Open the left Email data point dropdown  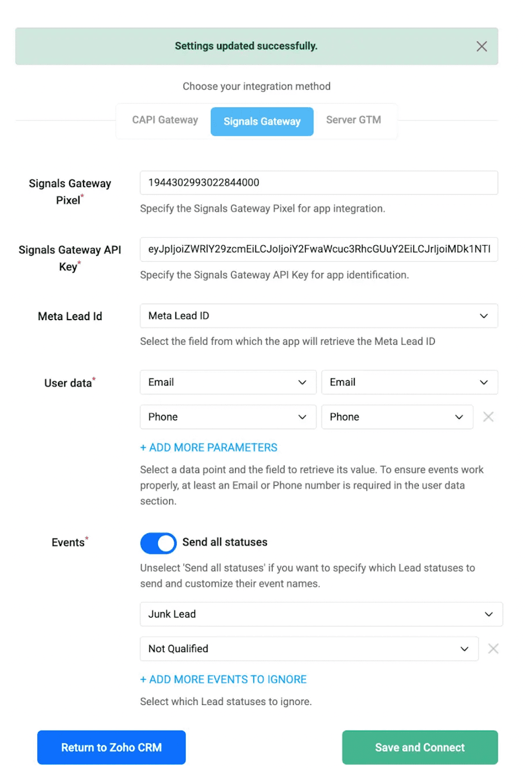coord(228,382)
